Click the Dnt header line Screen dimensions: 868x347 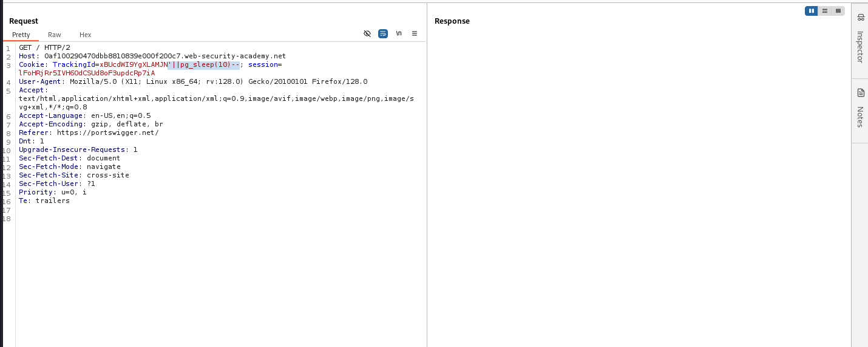click(x=32, y=141)
